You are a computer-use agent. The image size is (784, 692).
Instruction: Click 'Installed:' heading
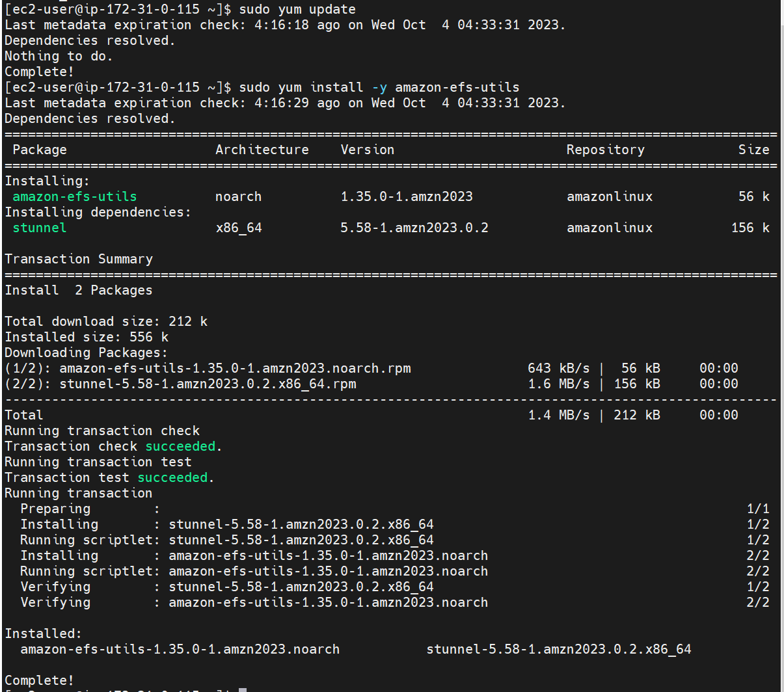coord(44,634)
